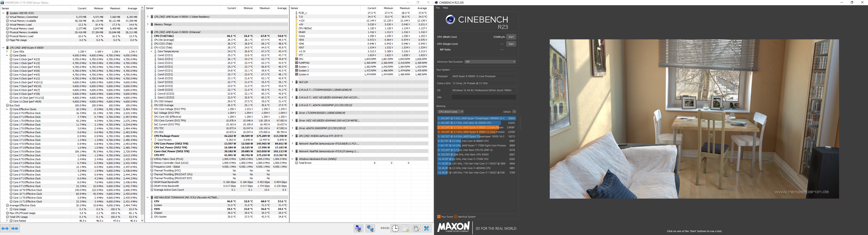
Task: Click the circle icon beside Bus Clock
Action: pyautogui.click(x=7, y=106)
